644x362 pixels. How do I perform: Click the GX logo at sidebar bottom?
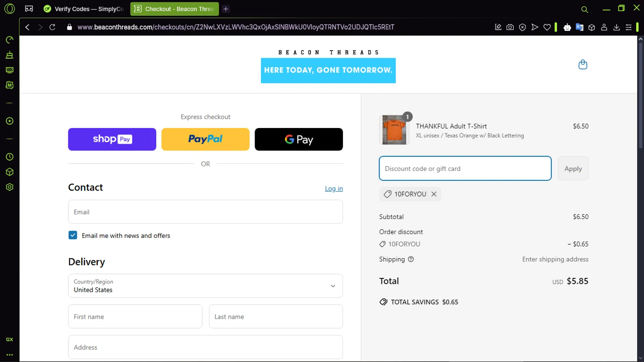[x=9, y=339]
